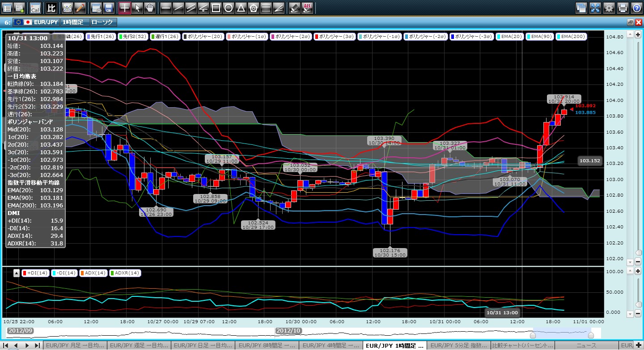Choose the rectangle drawing tool

(216, 8)
